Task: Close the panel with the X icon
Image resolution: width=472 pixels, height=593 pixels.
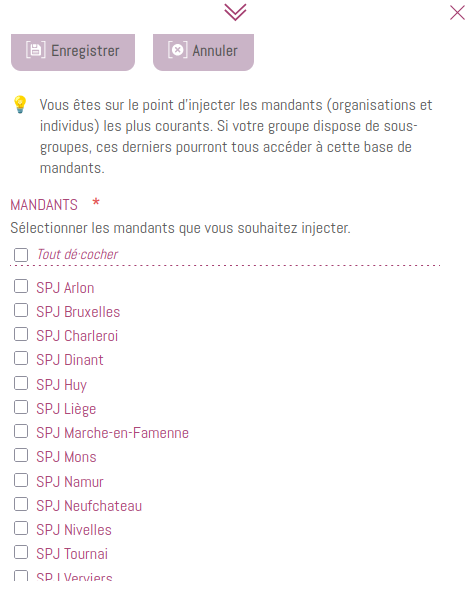Action: 457,12
